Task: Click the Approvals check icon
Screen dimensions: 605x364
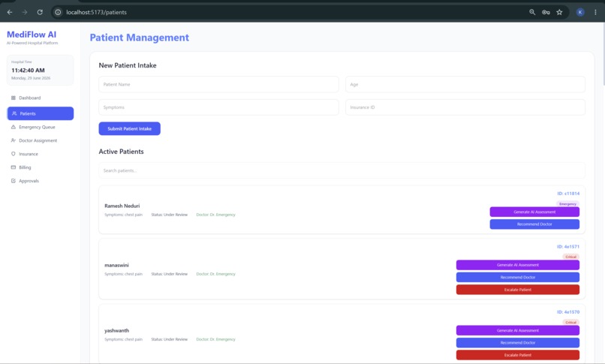Action: 14,181
